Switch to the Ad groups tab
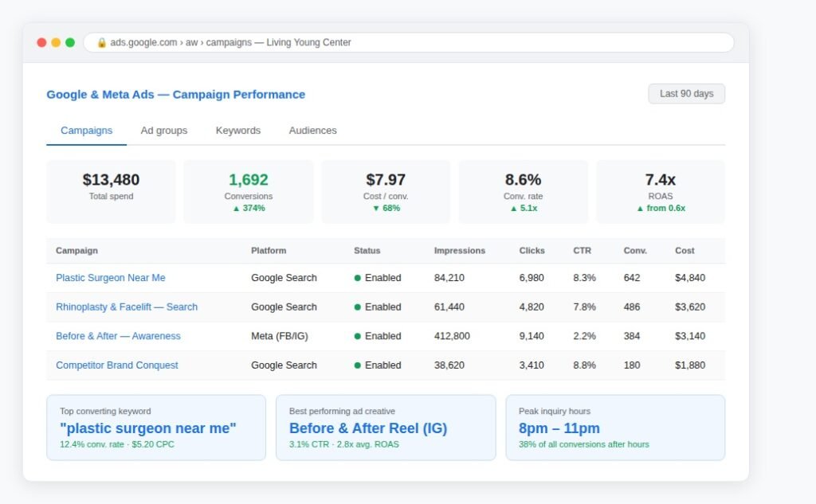This screenshot has height=504, width=816. point(164,131)
